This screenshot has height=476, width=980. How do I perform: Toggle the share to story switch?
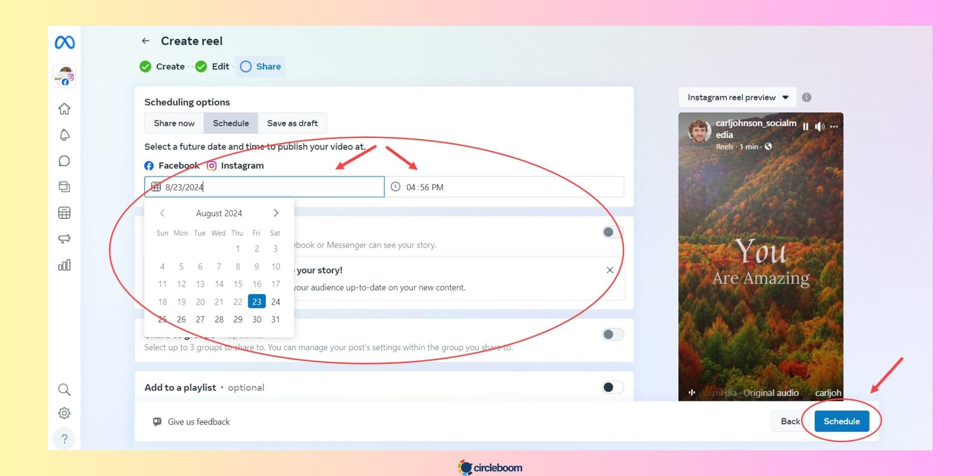612,232
